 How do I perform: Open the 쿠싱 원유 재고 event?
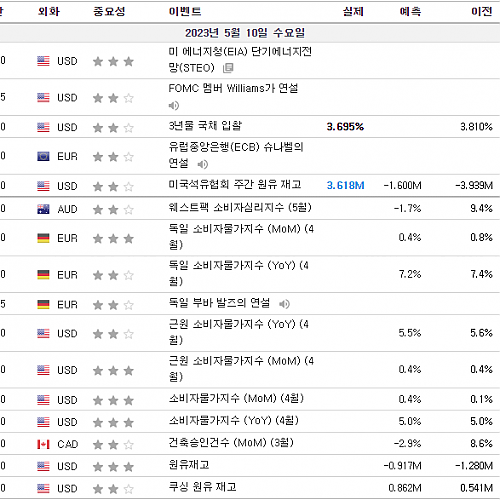tap(203, 487)
